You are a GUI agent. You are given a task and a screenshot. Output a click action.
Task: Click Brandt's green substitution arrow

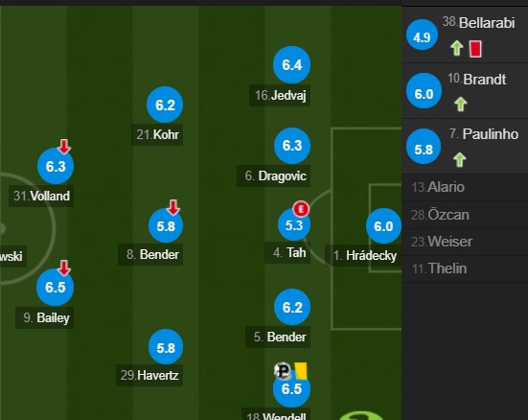tap(461, 104)
